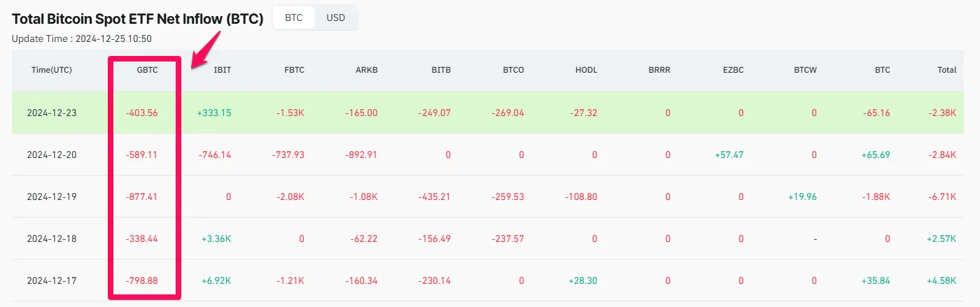Click the -403.56 GBTC value
This screenshot has width=980, height=307.
[141, 113]
